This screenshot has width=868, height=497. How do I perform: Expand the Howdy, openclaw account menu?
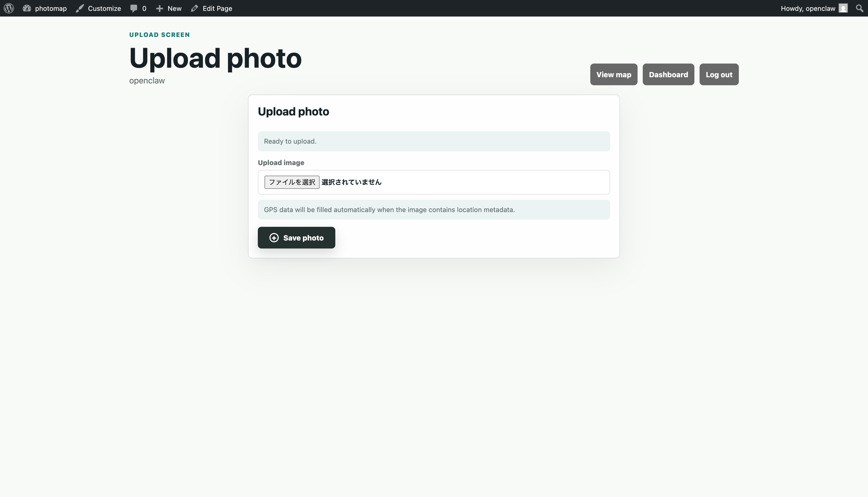[x=814, y=8]
